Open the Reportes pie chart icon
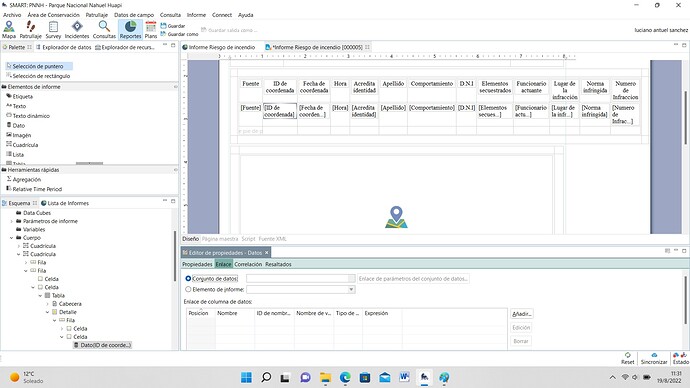 coord(130,29)
